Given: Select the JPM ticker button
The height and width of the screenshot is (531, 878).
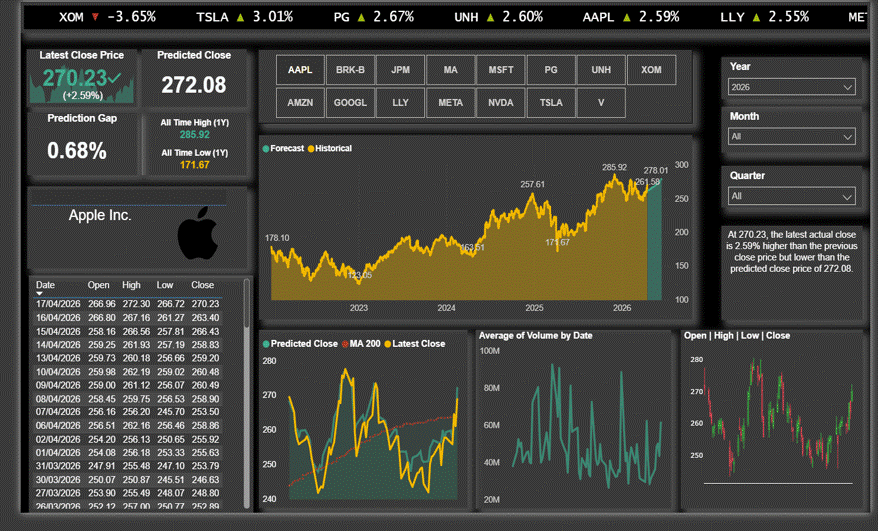Looking at the screenshot, I should [400, 70].
